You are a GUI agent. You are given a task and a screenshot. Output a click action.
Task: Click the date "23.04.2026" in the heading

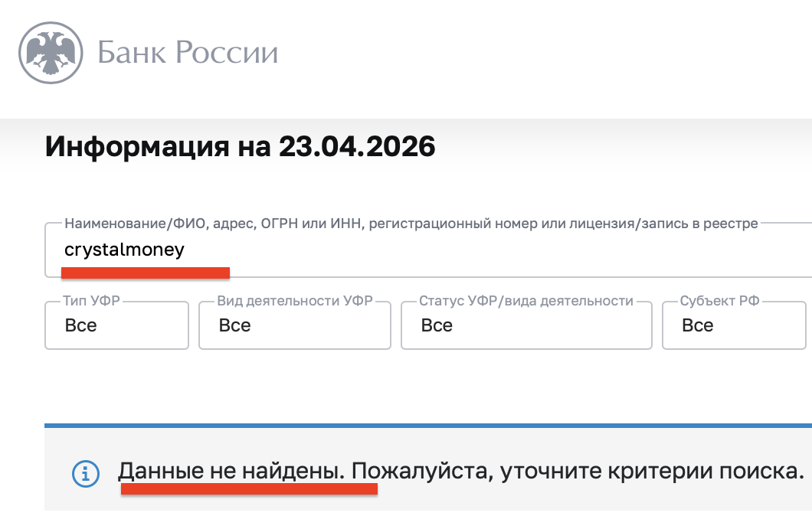pyautogui.click(x=357, y=146)
